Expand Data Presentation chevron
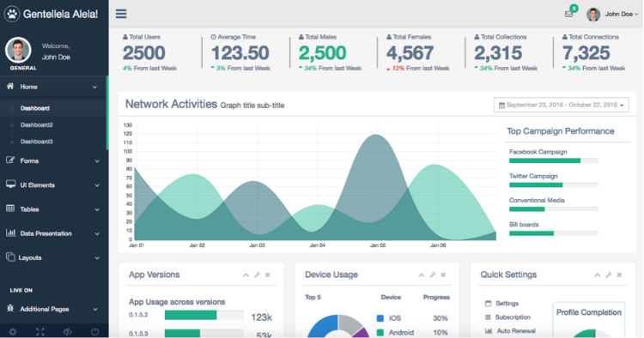Screen dimensions: 644x338 point(97,234)
